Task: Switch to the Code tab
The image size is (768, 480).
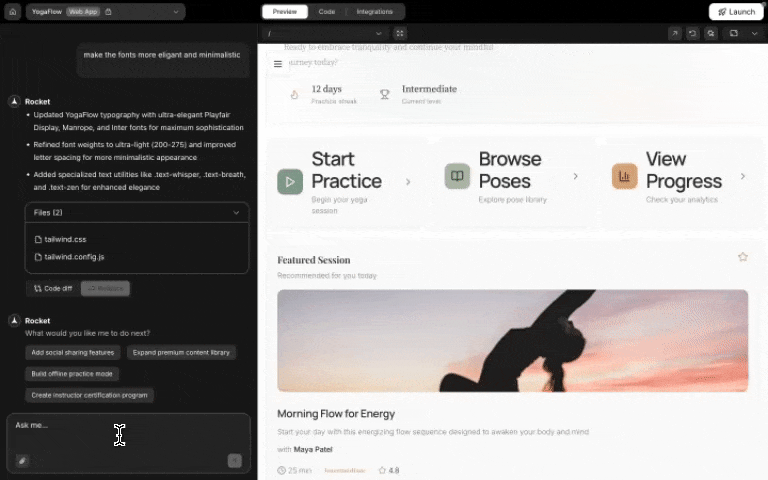Action: click(x=326, y=12)
